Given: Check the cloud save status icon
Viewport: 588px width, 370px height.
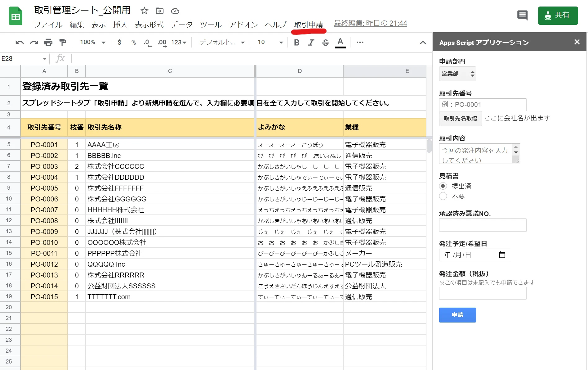Looking at the screenshot, I should 175,11.
